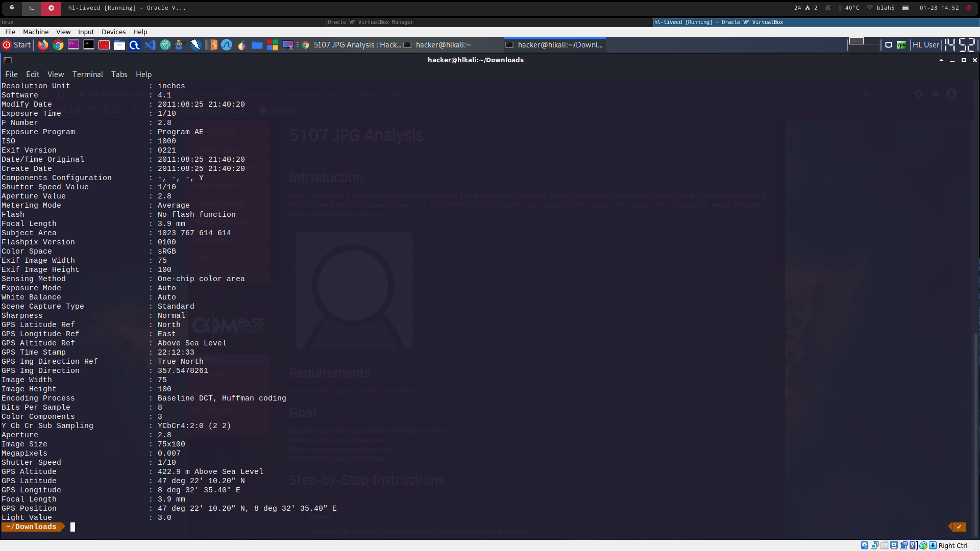Viewport: 980px width, 551px height.
Task: Toggle the muted notification bell icon
Action: point(828,8)
